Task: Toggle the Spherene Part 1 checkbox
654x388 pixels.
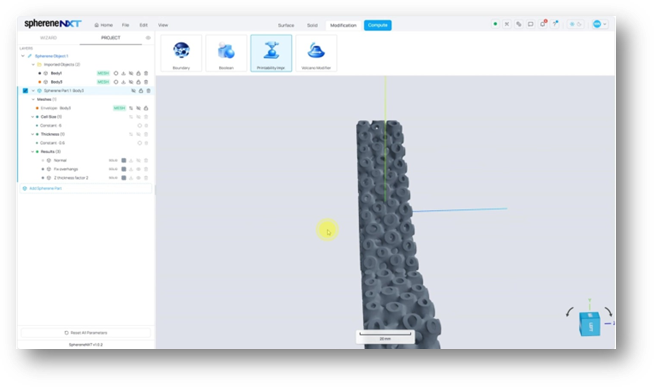Action: pyautogui.click(x=25, y=91)
